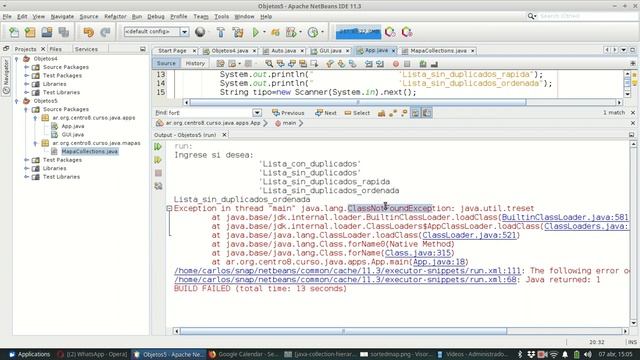Select the Source view toggle
Screen dimensions: 640x360
[166, 63]
